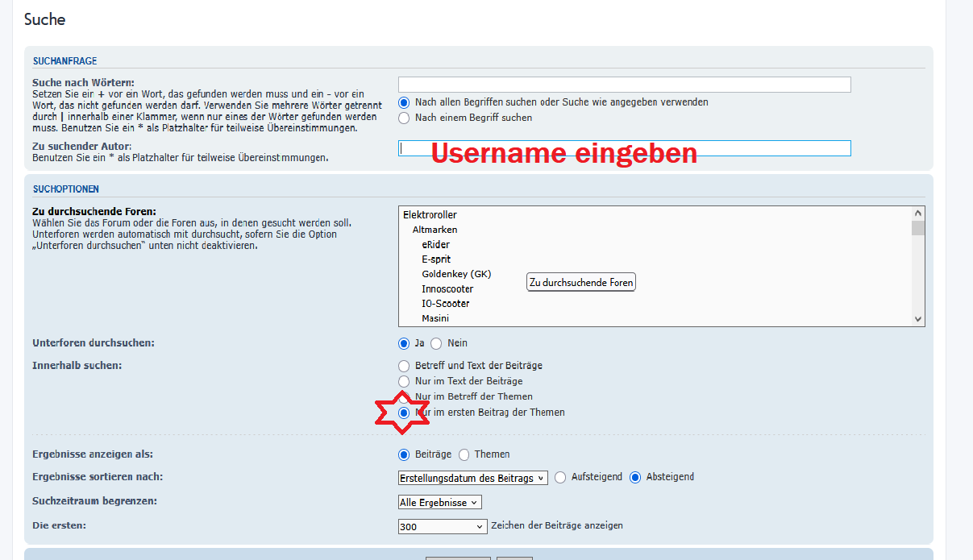Image resolution: width=973 pixels, height=560 pixels.
Task: Choose 'Nein' for Unterforen durchsuchen
Action: (436, 343)
